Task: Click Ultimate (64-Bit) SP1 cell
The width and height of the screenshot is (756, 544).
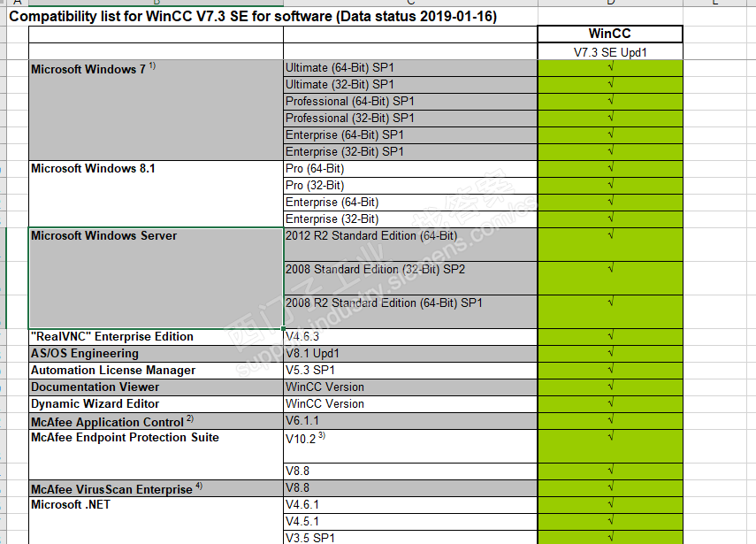Action: (x=410, y=68)
